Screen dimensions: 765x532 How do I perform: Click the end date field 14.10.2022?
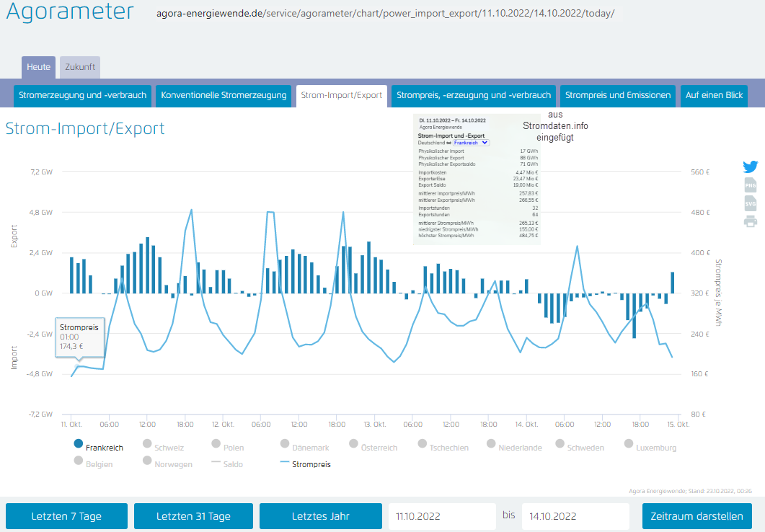(575, 516)
